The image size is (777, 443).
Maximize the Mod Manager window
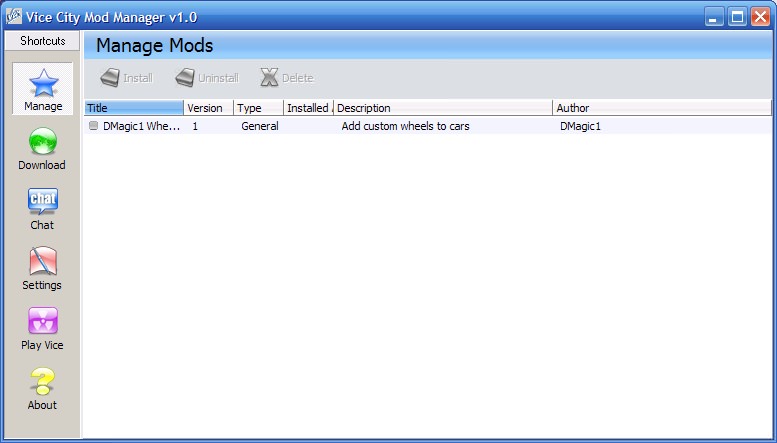pos(737,16)
